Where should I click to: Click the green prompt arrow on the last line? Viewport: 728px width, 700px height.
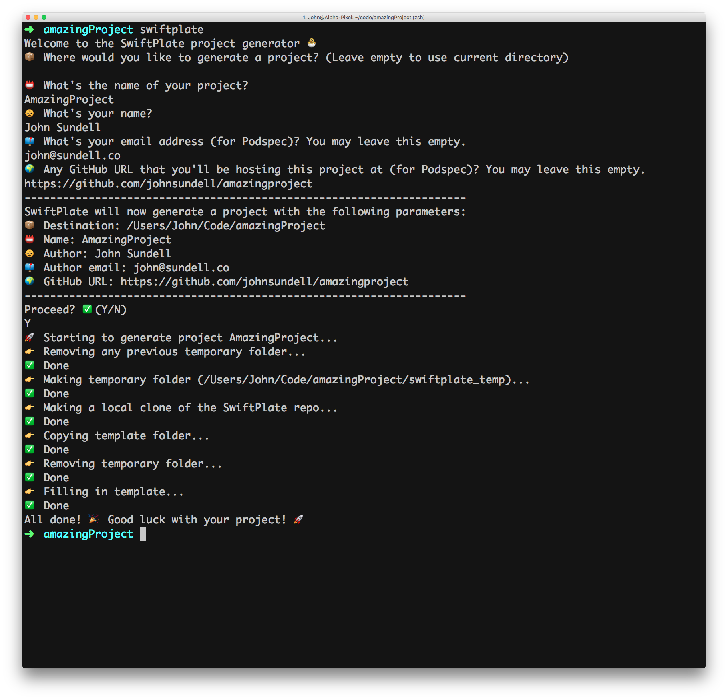[x=30, y=534]
